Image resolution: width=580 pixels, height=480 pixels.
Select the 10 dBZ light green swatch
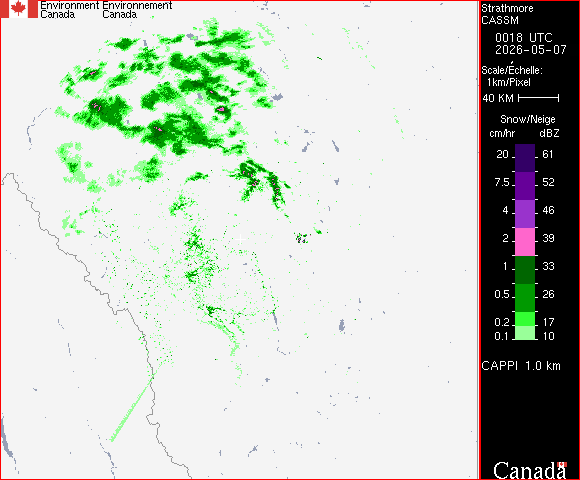click(x=525, y=333)
